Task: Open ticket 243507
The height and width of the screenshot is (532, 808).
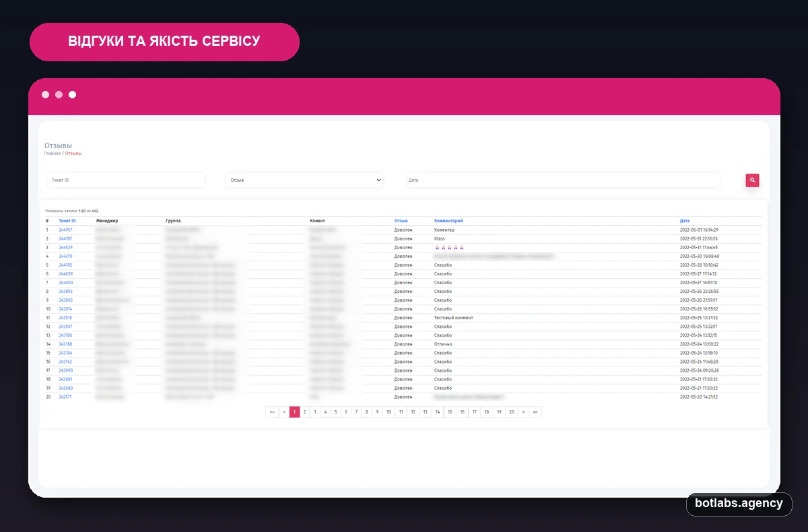Action: coord(65,326)
